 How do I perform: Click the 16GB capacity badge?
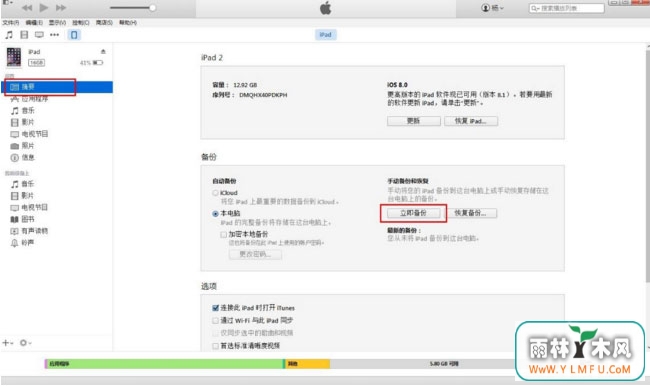click(36, 63)
